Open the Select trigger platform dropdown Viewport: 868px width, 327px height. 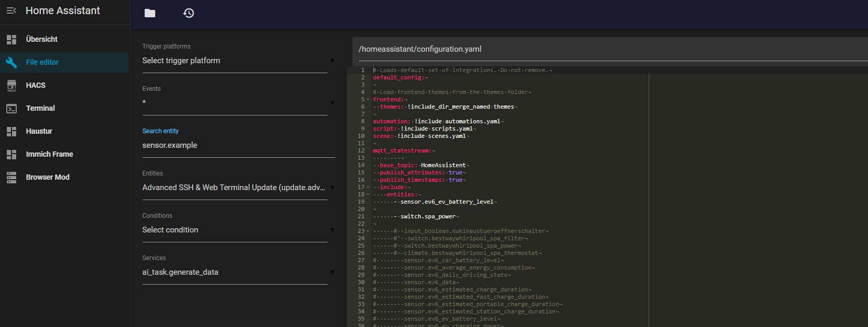(x=239, y=61)
